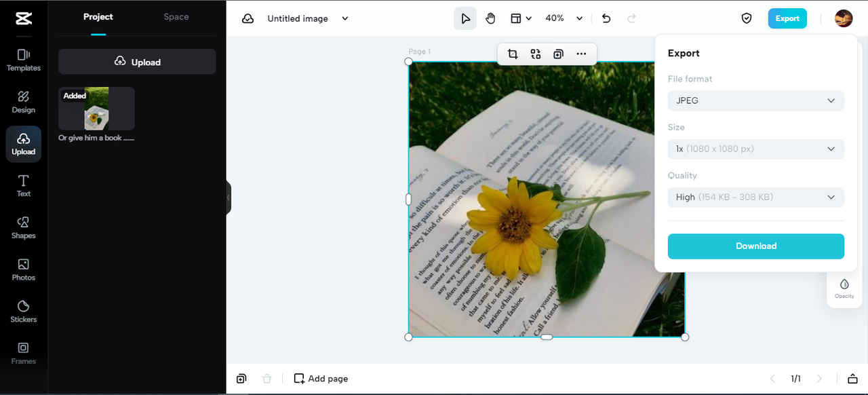Select the hand pan tool

[490, 18]
